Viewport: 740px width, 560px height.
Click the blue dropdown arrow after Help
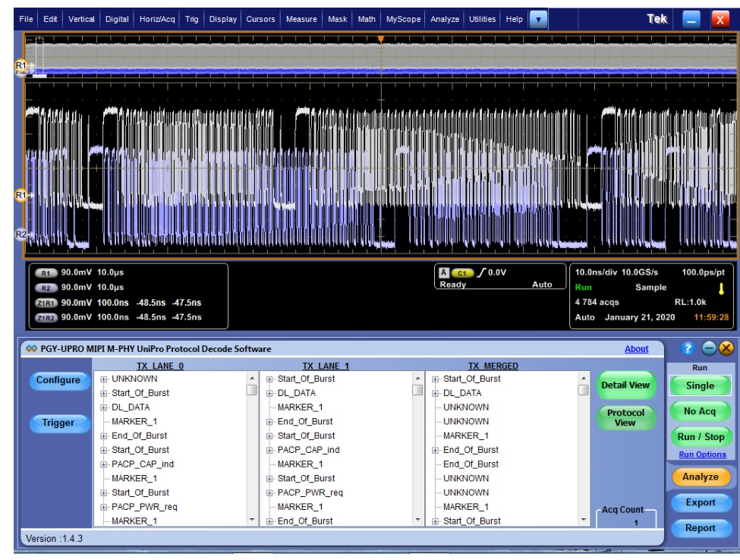(x=538, y=20)
